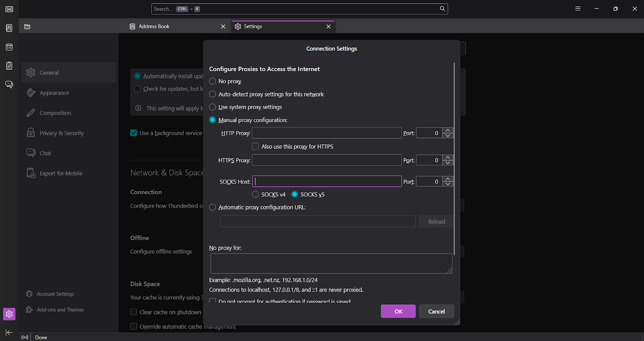644x341 pixels.
Task: Select the No proxy radio option
Action: pos(213,81)
